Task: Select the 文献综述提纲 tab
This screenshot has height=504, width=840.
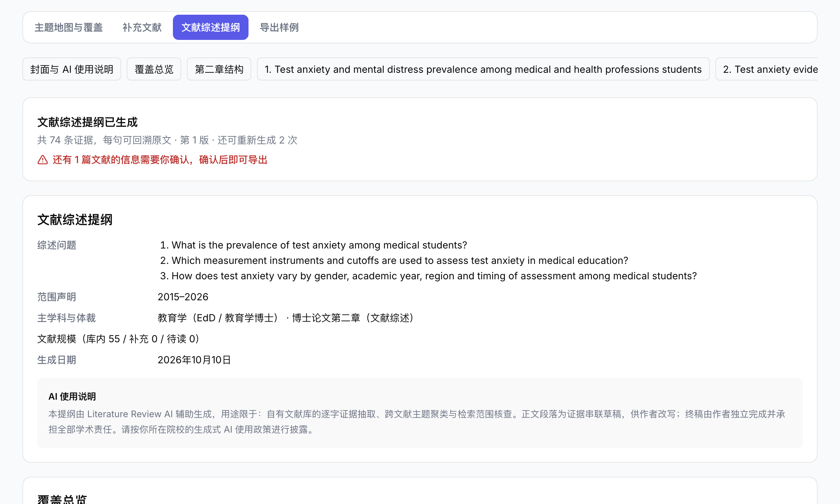Action: tap(211, 27)
